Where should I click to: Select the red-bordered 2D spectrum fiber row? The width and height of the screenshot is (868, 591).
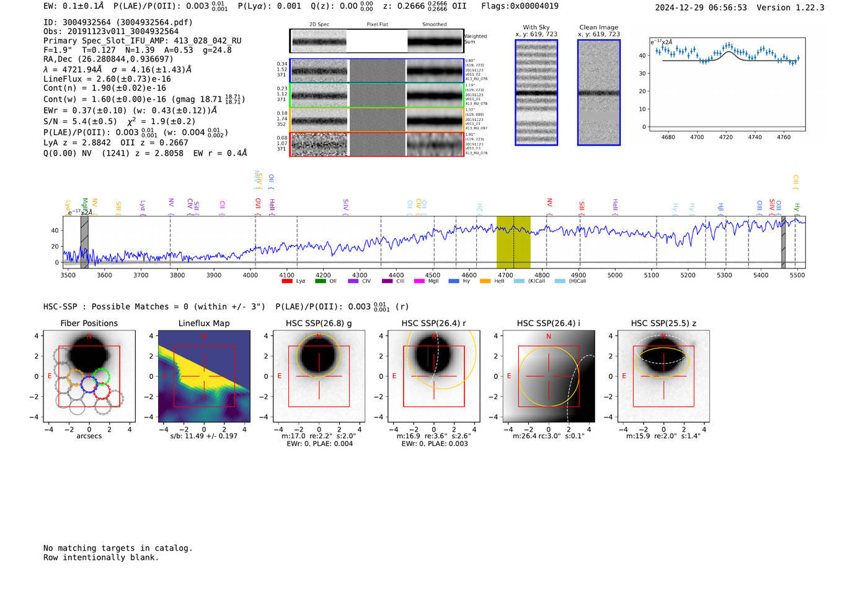click(x=376, y=144)
